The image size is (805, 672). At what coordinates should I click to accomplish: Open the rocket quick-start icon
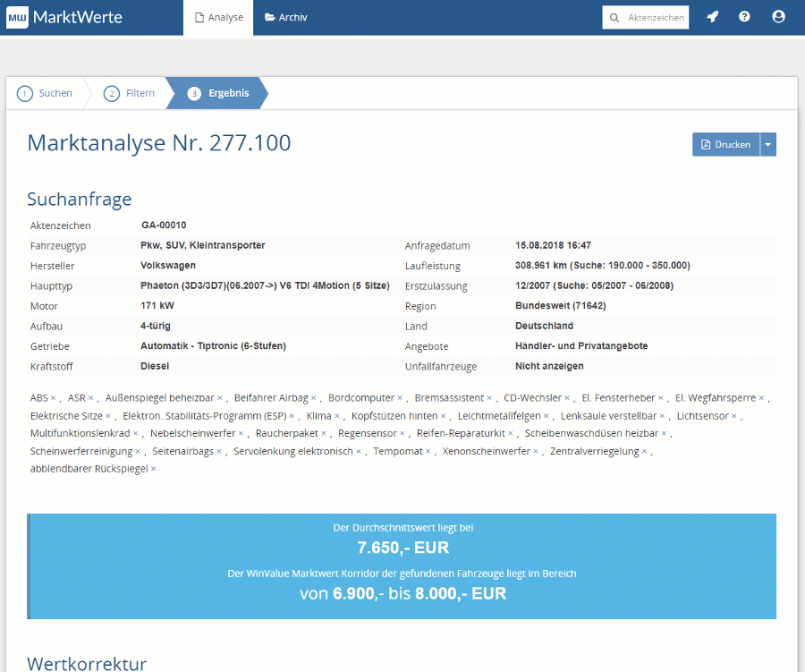[x=713, y=17]
